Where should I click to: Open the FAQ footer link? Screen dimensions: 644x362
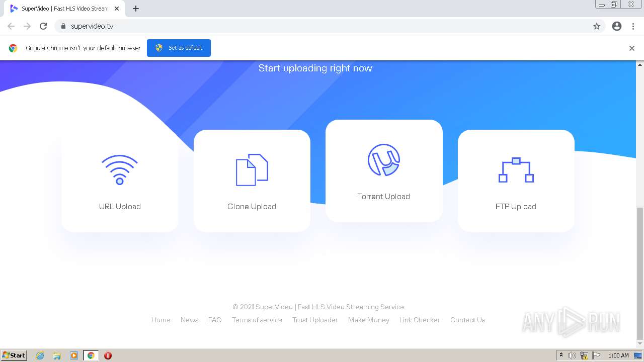(x=215, y=320)
